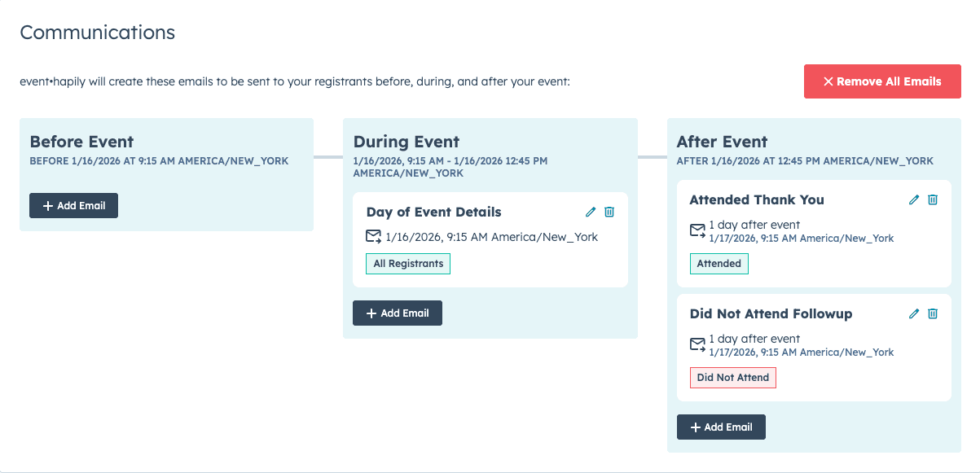This screenshot has width=980, height=473.
Task: Click envelope icon in Did Not Attend Followup
Action: [x=697, y=344]
